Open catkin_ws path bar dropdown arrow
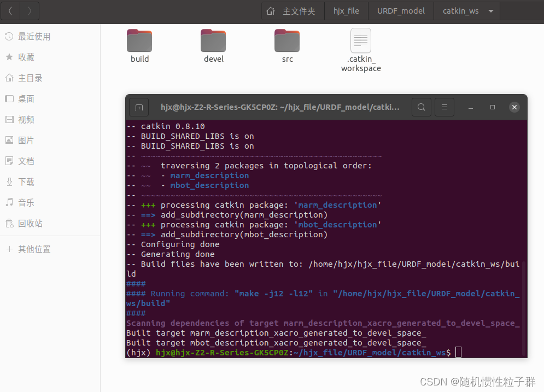This screenshot has height=392, width=544. click(x=491, y=11)
